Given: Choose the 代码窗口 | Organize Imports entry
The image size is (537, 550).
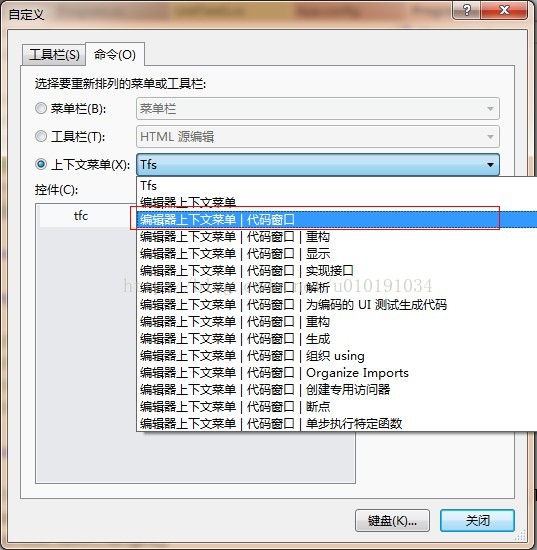Looking at the screenshot, I should tap(337, 373).
